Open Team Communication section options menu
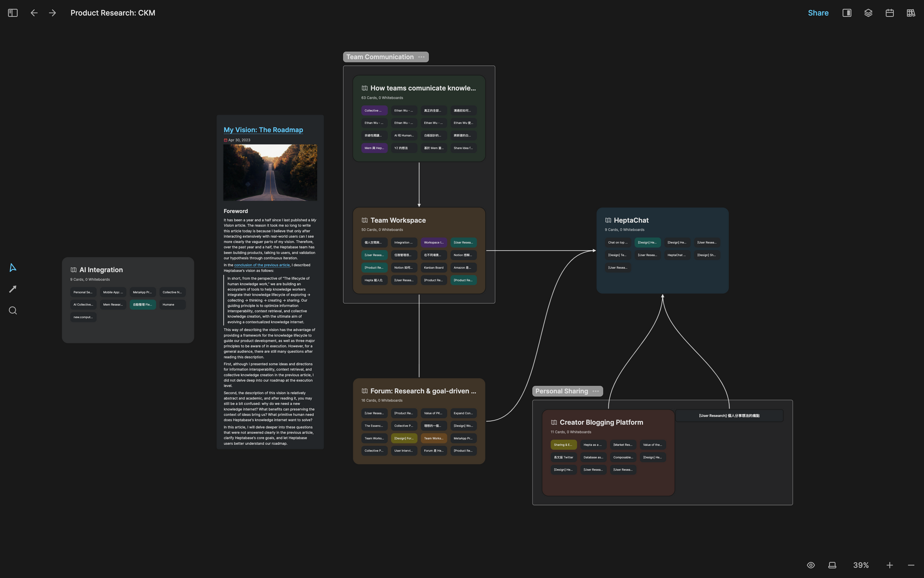Viewport: 924px width, 578px height. (421, 57)
